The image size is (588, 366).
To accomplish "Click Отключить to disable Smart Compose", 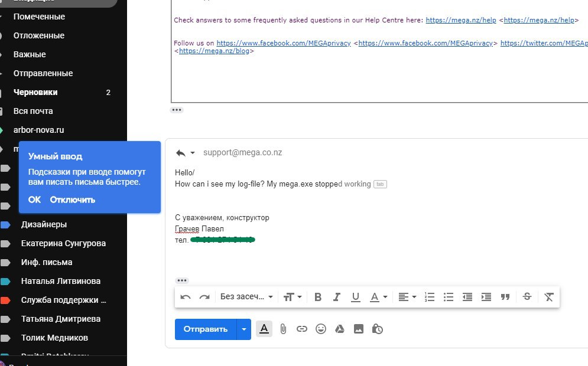I will point(73,200).
